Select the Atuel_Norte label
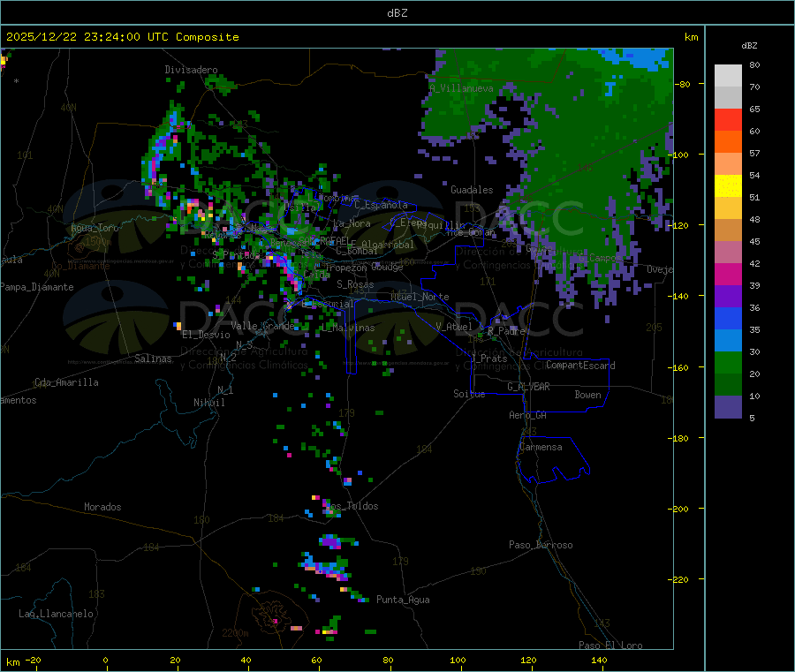The width and height of the screenshot is (795, 672). (420, 297)
